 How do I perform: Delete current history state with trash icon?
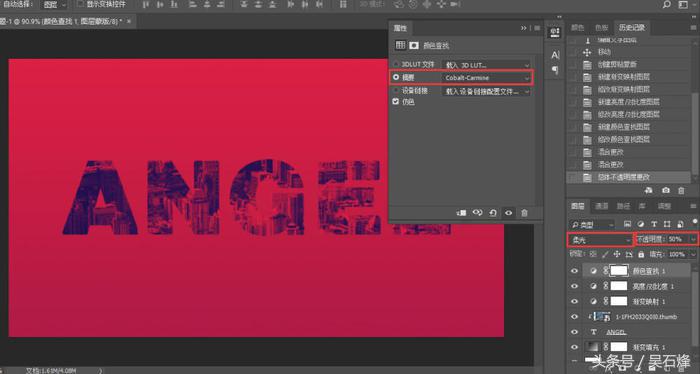click(681, 191)
